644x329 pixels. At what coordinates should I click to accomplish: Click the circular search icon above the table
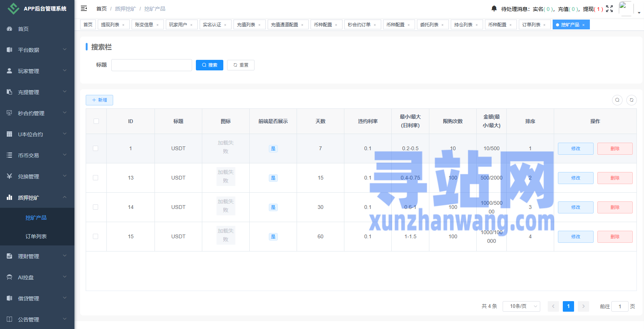click(x=617, y=100)
